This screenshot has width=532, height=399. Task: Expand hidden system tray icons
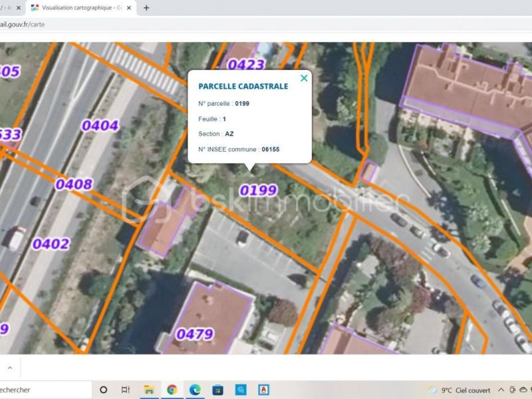point(501,390)
